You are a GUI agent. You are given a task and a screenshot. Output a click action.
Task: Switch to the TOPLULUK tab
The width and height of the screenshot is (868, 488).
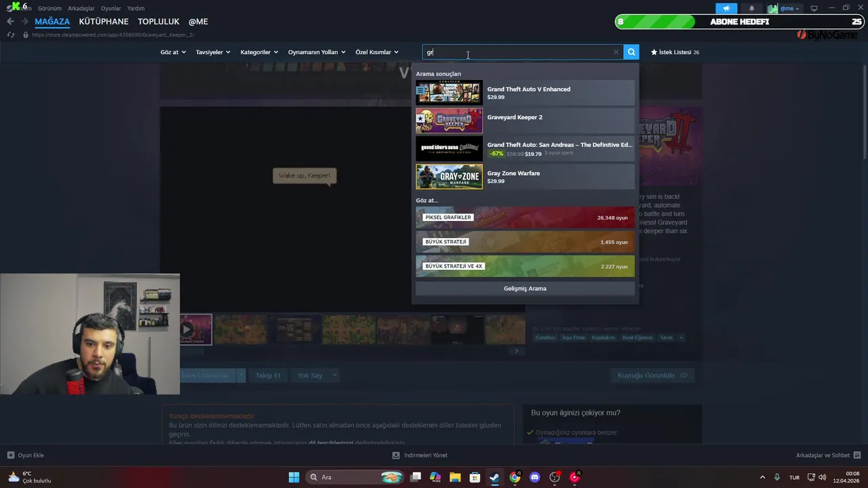(159, 22)
